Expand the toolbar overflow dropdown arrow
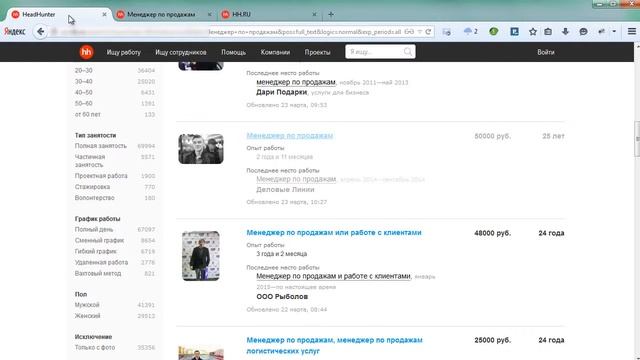 pyautogui.click(x=614, y=31)
